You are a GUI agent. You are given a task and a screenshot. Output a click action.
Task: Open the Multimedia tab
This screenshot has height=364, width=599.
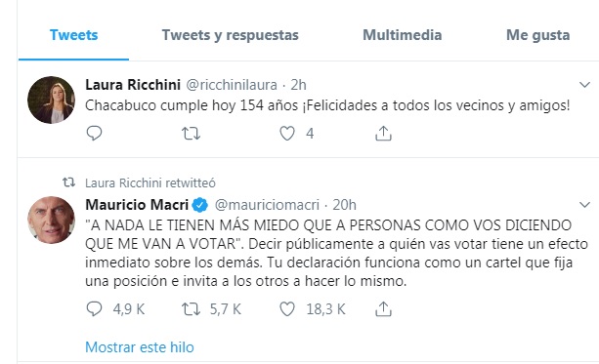coord(403,35)
